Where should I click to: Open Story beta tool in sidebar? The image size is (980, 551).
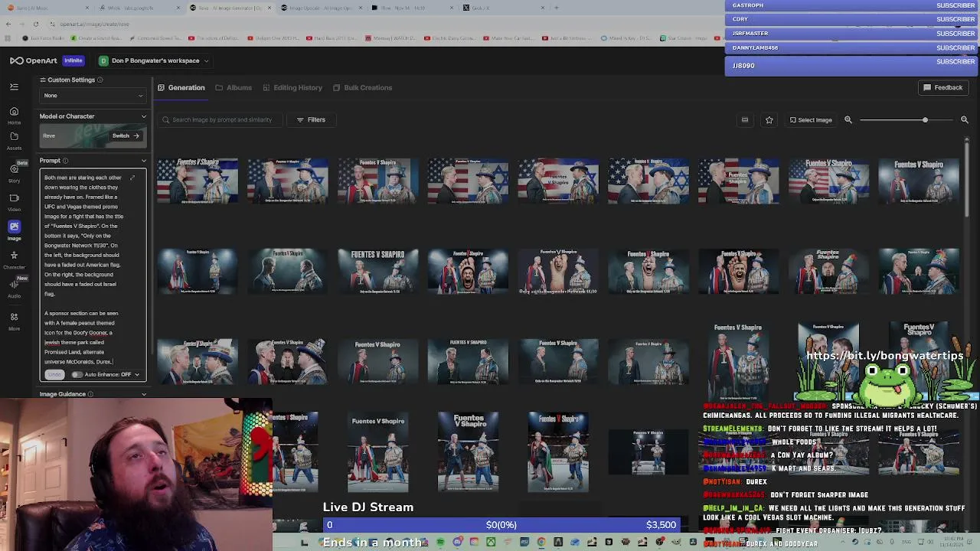click(x=14, y=173)
